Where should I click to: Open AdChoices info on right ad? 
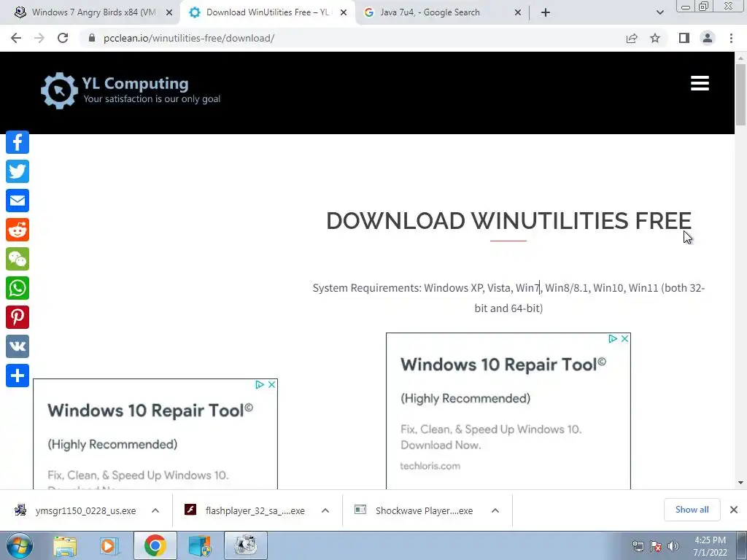(x=613, y=338)
